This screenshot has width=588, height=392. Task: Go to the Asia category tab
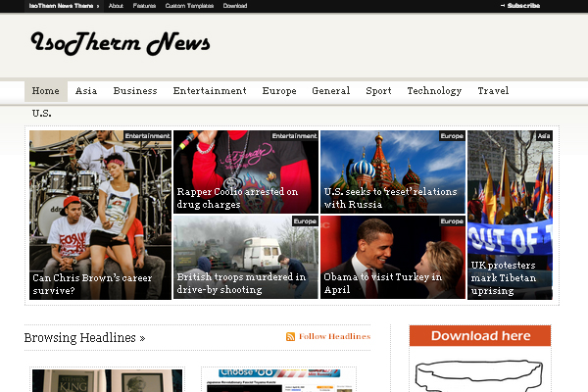coord(86,91)
